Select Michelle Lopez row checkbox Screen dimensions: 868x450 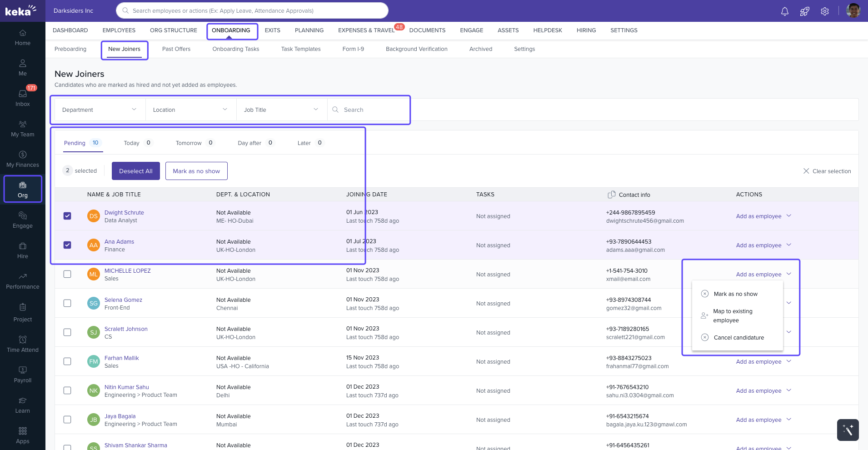coord(67,274)
